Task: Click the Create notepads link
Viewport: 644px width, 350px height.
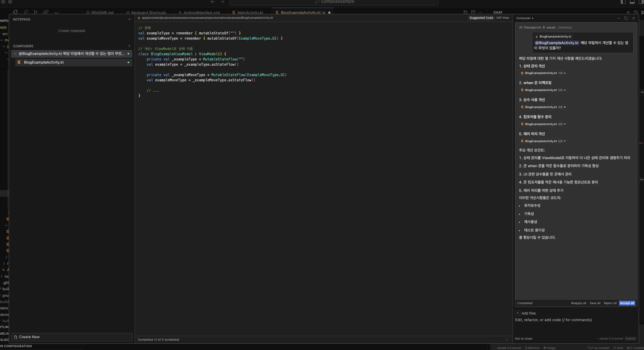Action: (72, 31)
